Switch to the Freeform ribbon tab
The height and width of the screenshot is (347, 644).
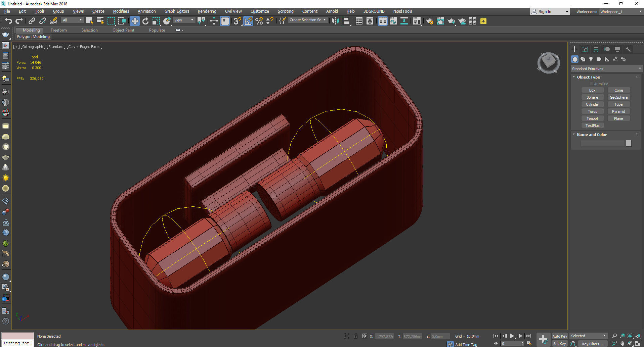[59, 30]
